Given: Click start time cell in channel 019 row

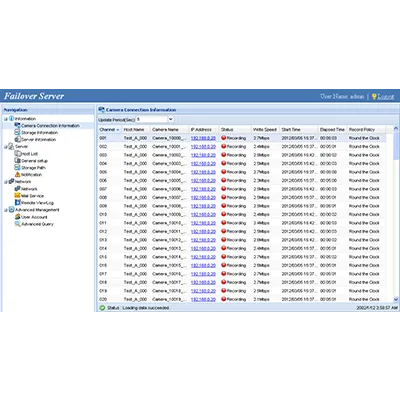Looking at the screenshot, I should [299, 291].
